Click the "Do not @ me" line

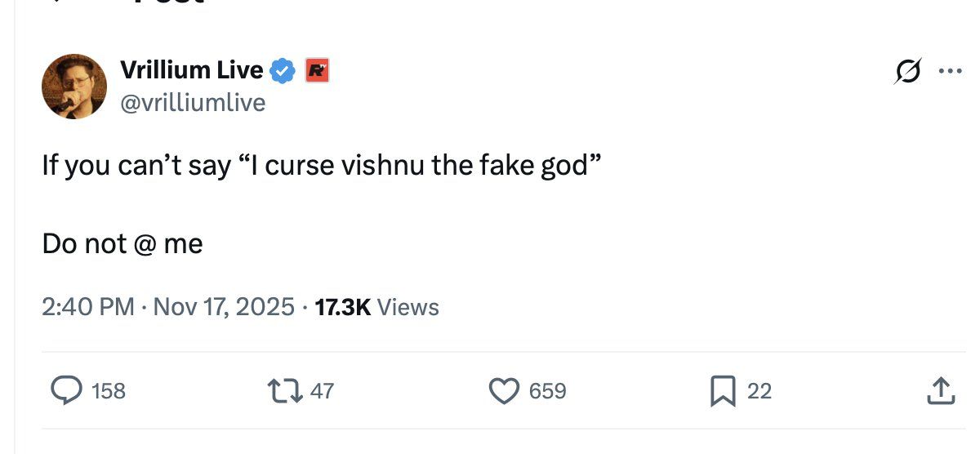122,243
